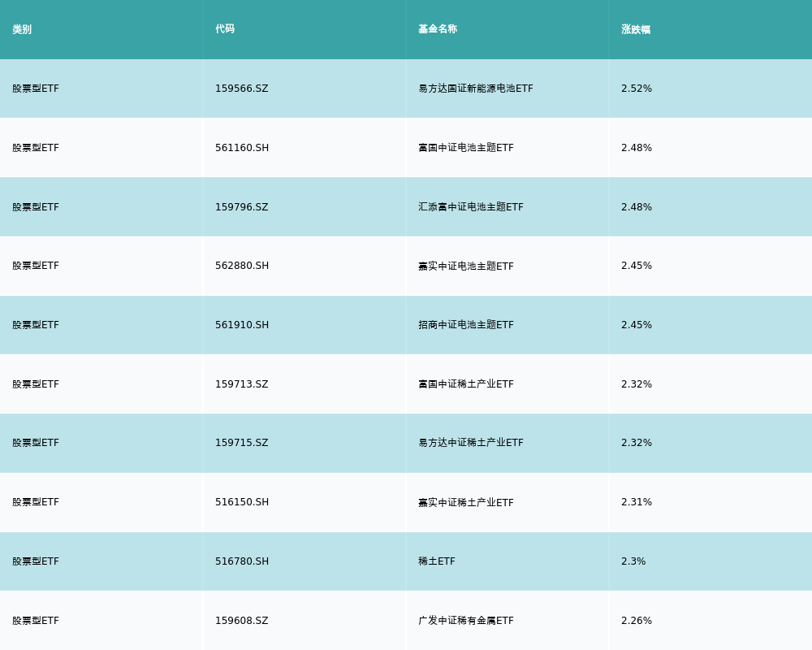Select fund code 561910.SH

tap(242, 325)
